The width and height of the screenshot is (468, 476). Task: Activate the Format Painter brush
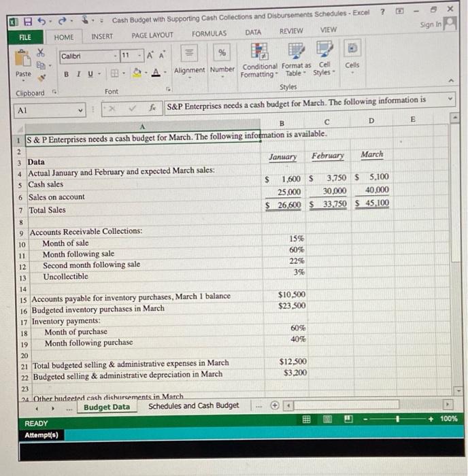click(41, 78)
